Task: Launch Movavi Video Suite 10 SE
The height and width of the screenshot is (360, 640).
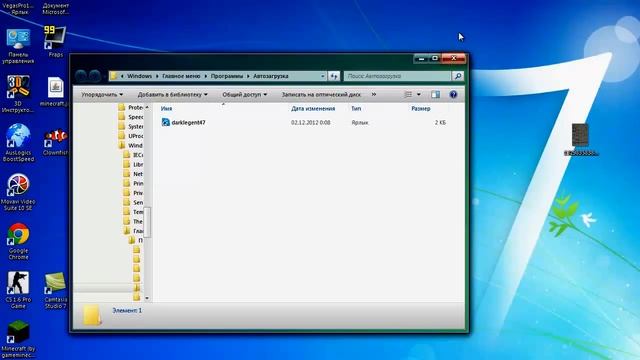Action: [x=18, y=192]
